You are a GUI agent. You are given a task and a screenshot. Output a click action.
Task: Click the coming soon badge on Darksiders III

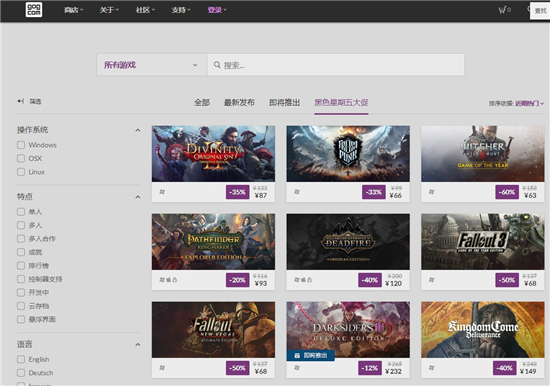310,355
